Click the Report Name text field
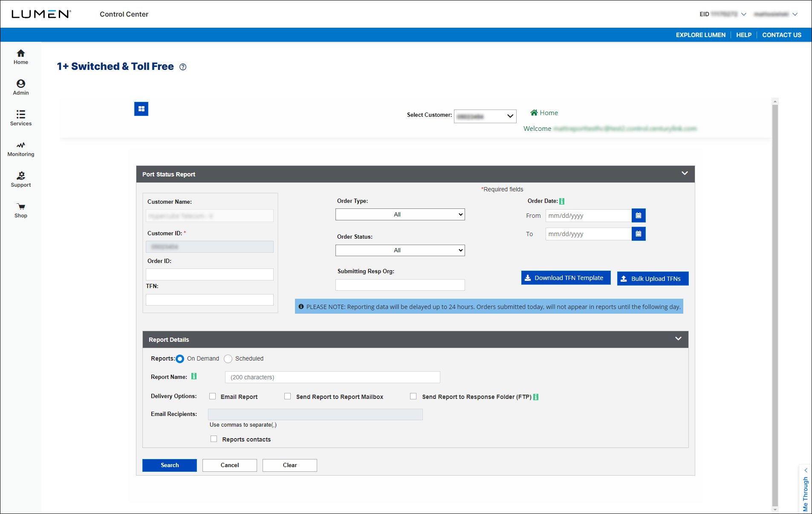 (x=332, y=377)
